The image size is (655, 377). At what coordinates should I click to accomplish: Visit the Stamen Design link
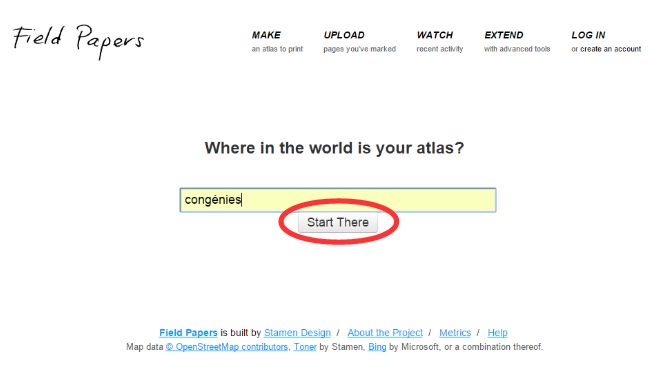pos(297,333)
